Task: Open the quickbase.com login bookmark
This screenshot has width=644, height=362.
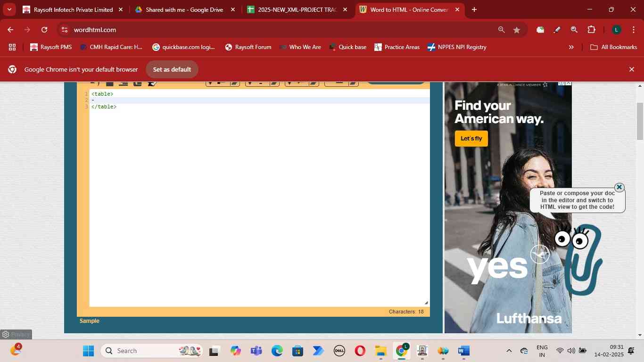Action: pyautogui.click(x=183, y=47)
